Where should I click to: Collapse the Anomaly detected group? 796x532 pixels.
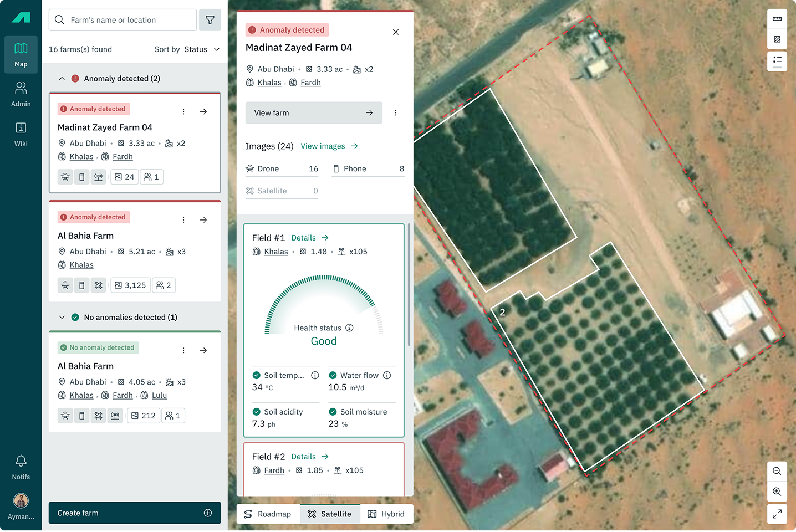(x=62, y=79)
